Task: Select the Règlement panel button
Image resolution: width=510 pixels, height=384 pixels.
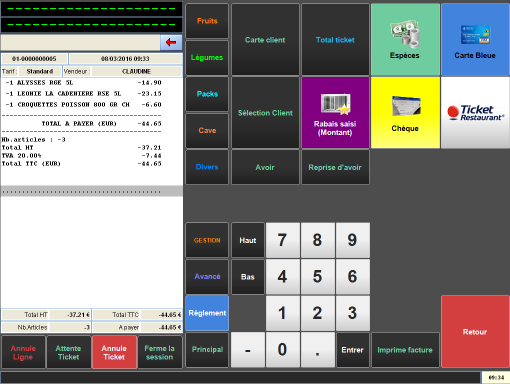Action: click(x=207, y=313)
